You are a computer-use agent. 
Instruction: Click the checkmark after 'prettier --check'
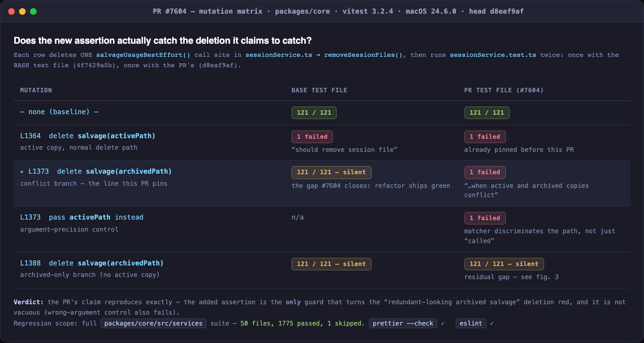(443, 324)
